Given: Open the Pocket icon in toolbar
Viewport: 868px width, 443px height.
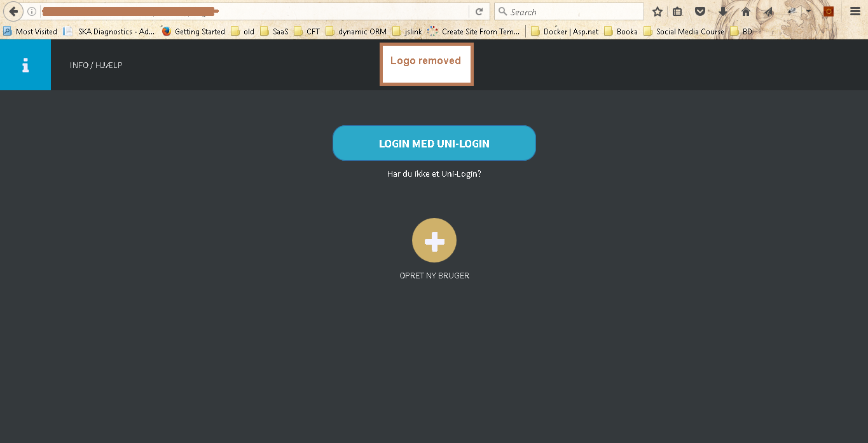Looking at the screenshot, I should (700, 11).
